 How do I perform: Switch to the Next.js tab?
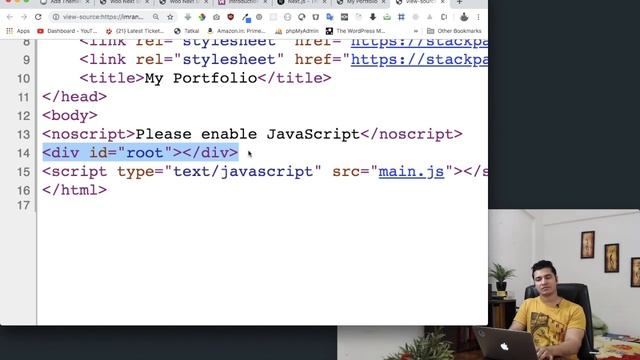[x=302, y=2]
